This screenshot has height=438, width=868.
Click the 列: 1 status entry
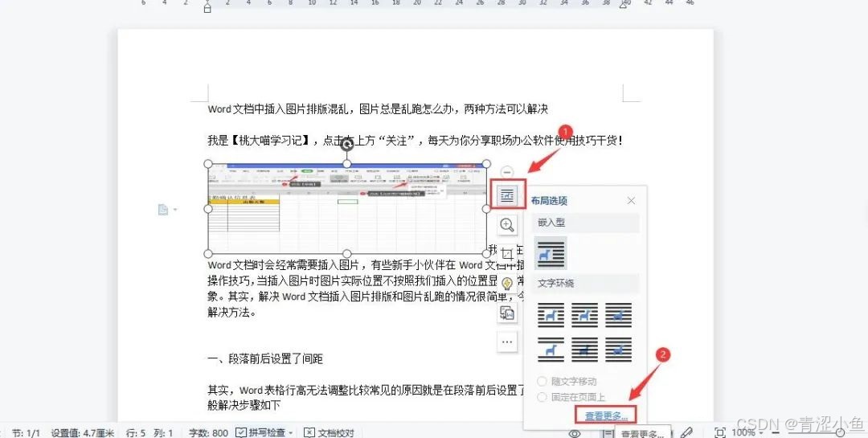[x=163, y=432]
